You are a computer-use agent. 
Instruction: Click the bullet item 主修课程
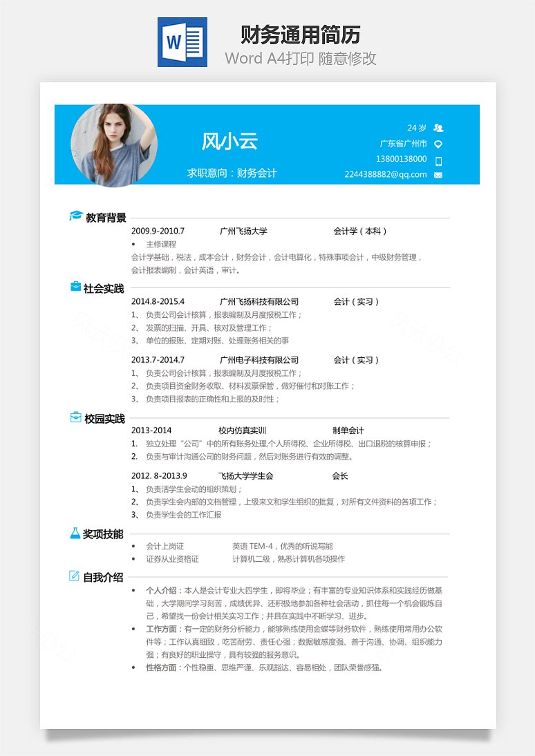161,245
